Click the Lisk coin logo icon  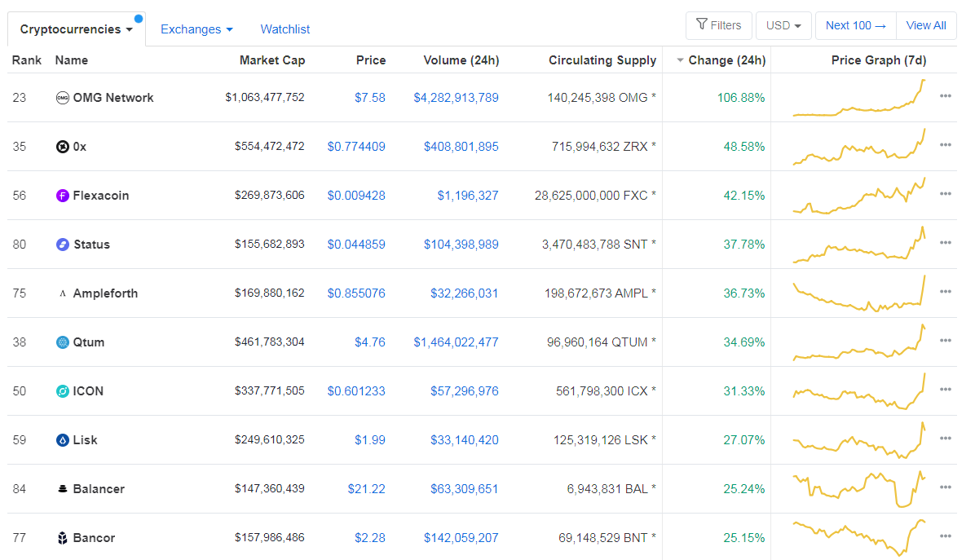[x=62, y=440]
